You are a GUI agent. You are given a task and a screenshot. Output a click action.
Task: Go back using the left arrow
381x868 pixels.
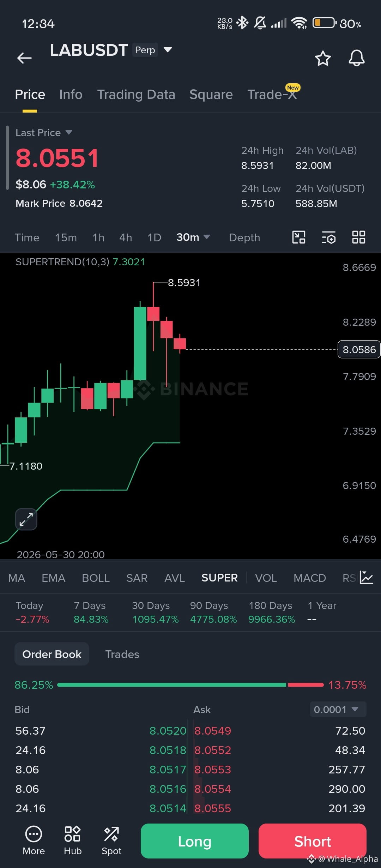(24, 58)
